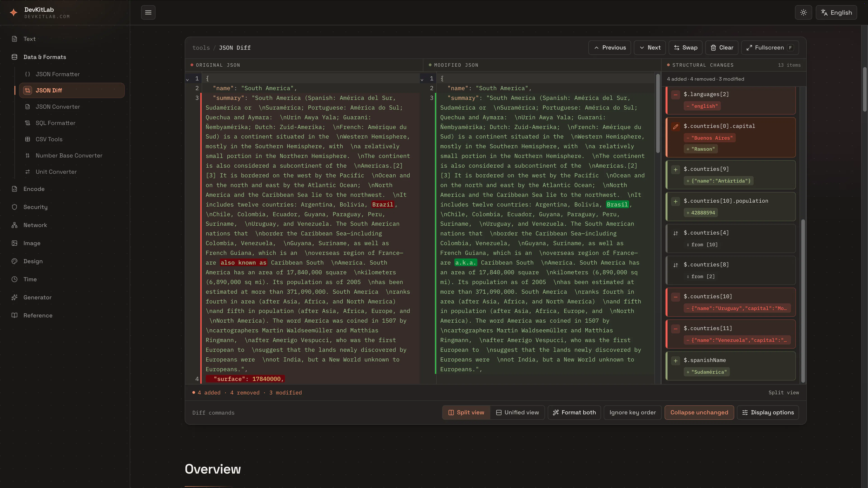Switch to Unified view
Image resolution: width=868 pixels, height=488 pixels.
click(517, 413)
